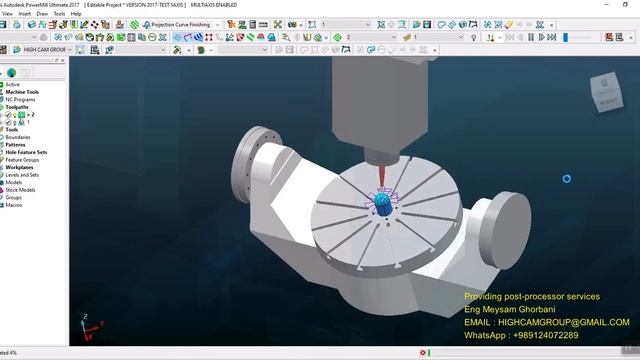
Task: Open the Tools menu
Action: (59, 14)
